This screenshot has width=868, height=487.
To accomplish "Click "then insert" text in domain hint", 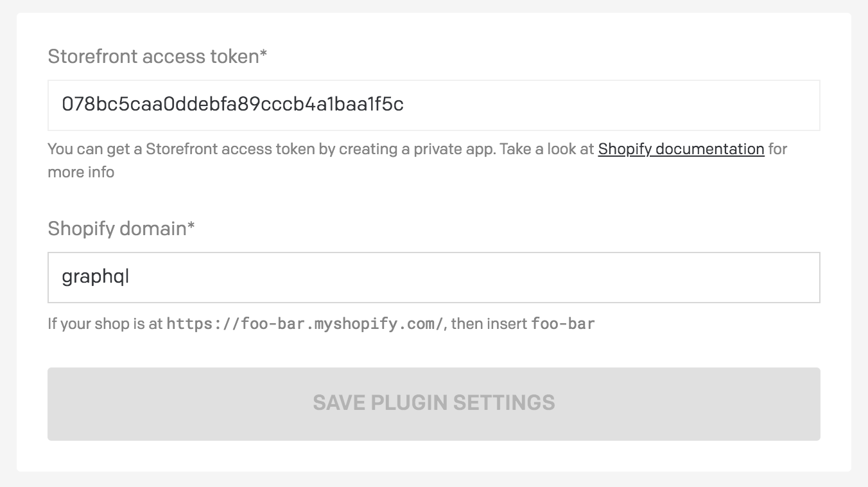I will (x=489, y=323).
